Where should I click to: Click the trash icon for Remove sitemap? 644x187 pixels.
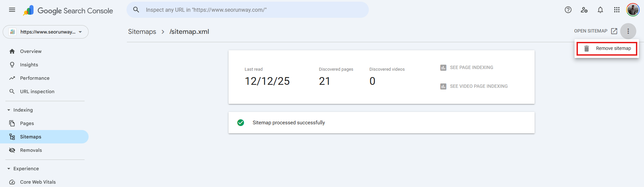[587, 49]
